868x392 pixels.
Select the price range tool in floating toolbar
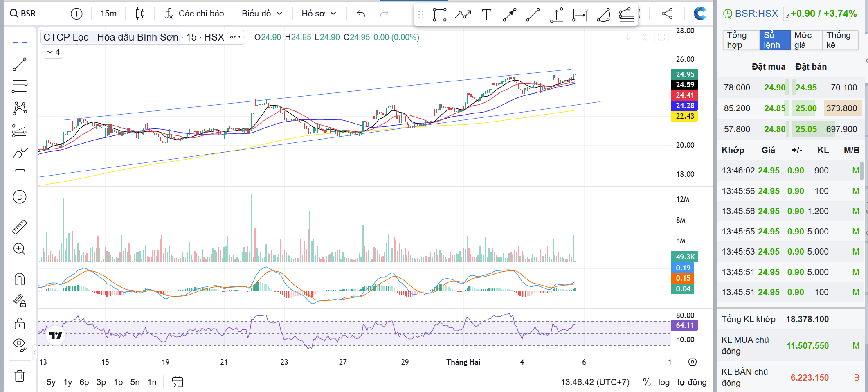[x=556, y=15]
